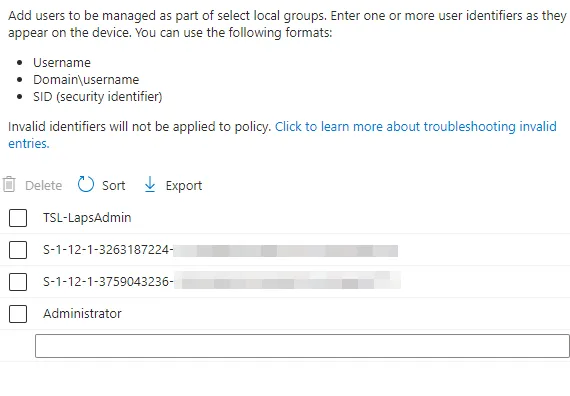Image resolution: width=570 pixels, height=396 pixels.
Task: Click the Delete label in toolbar
Action: click(44, 185)
